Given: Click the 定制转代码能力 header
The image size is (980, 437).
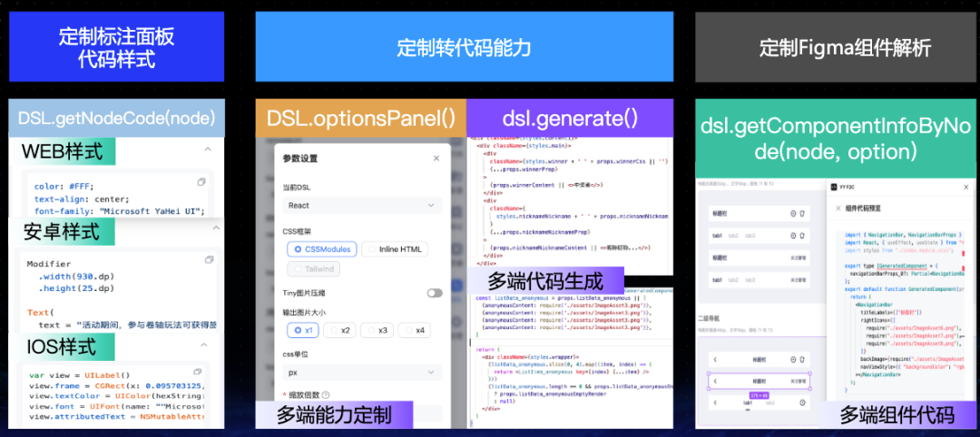Looking at the screenshot, I should (464, 47).
